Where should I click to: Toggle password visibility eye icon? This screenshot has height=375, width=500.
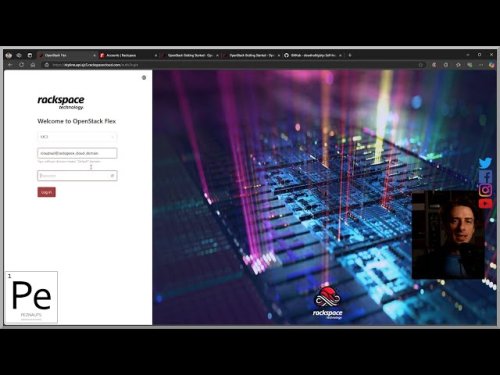[x=112, y=175]
